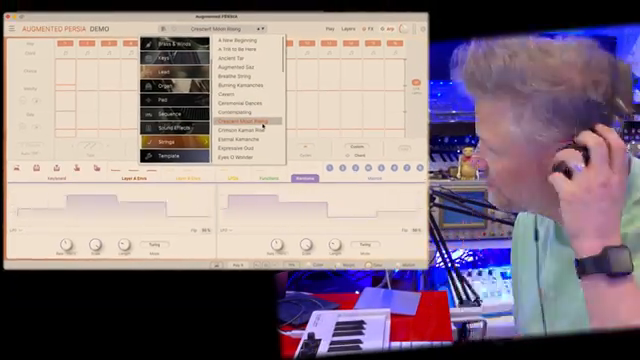Choose the Sequence category
Image resolution: width=640 pixels, height=360 pixels.
click(x=175, y=114)
